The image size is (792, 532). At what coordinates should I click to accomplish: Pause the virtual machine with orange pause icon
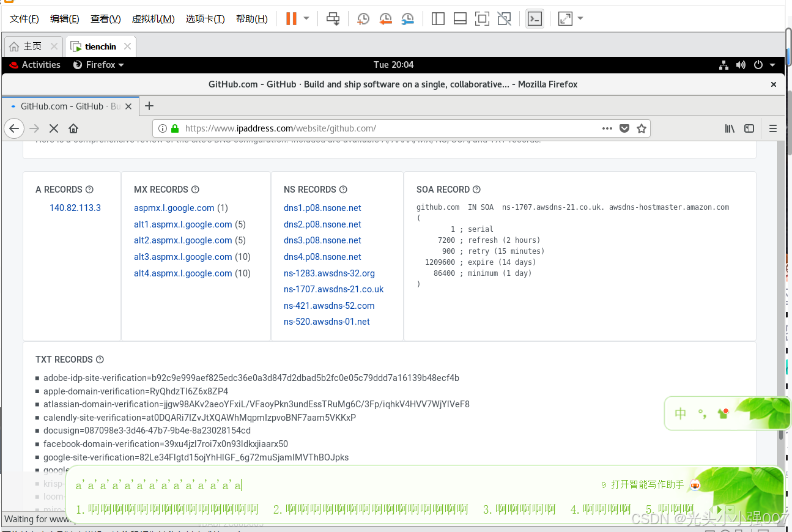pos(291,19)
